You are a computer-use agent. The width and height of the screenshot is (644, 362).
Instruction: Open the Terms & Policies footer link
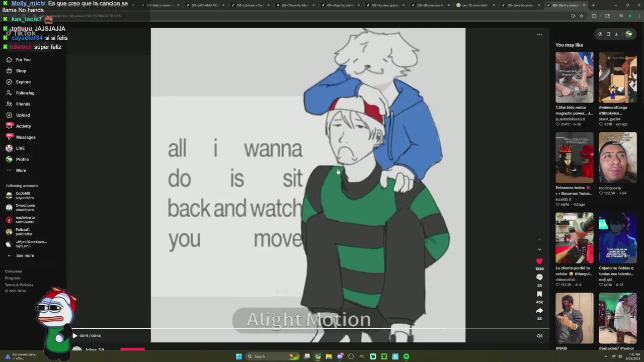[19, 285]
